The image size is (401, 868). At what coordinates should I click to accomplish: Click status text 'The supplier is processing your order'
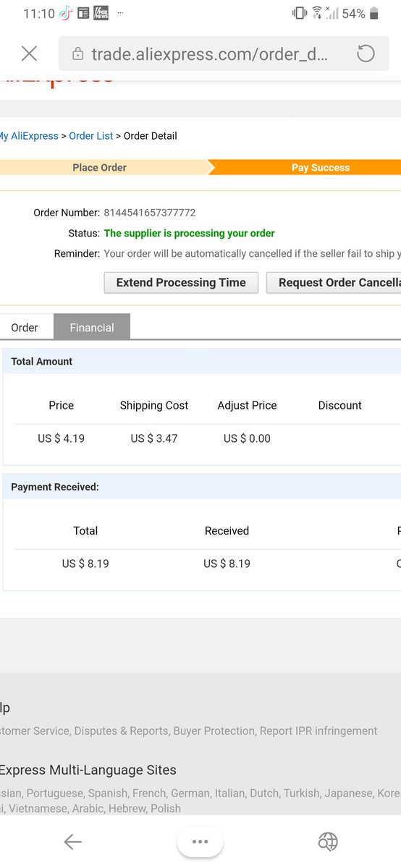[x=190, y=234]
